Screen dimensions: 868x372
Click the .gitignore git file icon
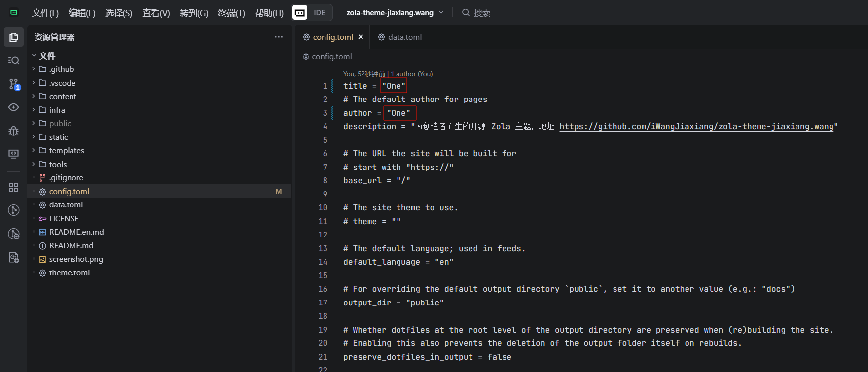[x=42, y=178]
